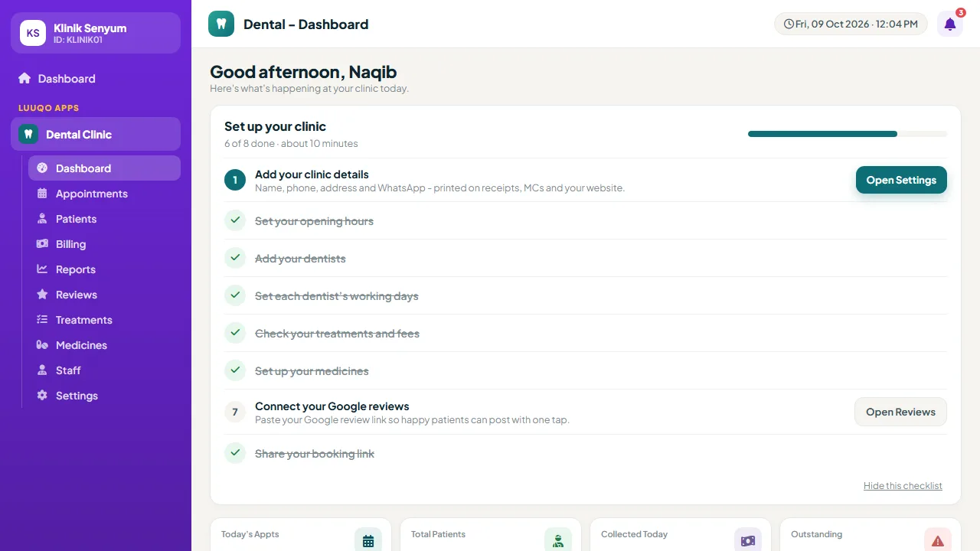Viewport: 980px width, 551px height.
Task: Click the checkmark for Set your opening hours
Action: pyautogui.click(x=235, y=220)
